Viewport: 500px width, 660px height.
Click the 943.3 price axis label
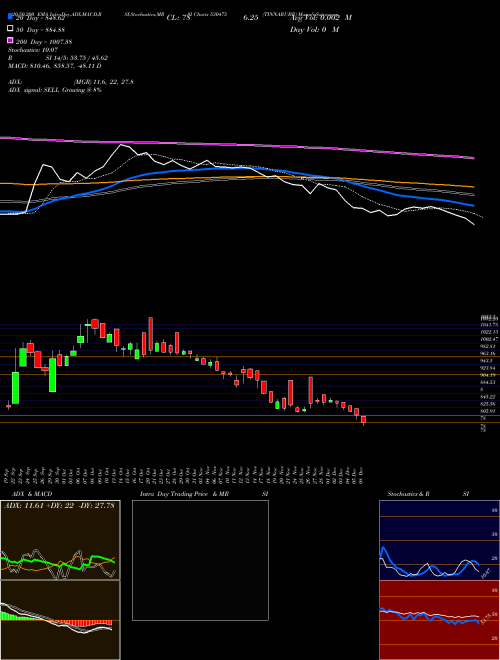(x=486, y=361)
